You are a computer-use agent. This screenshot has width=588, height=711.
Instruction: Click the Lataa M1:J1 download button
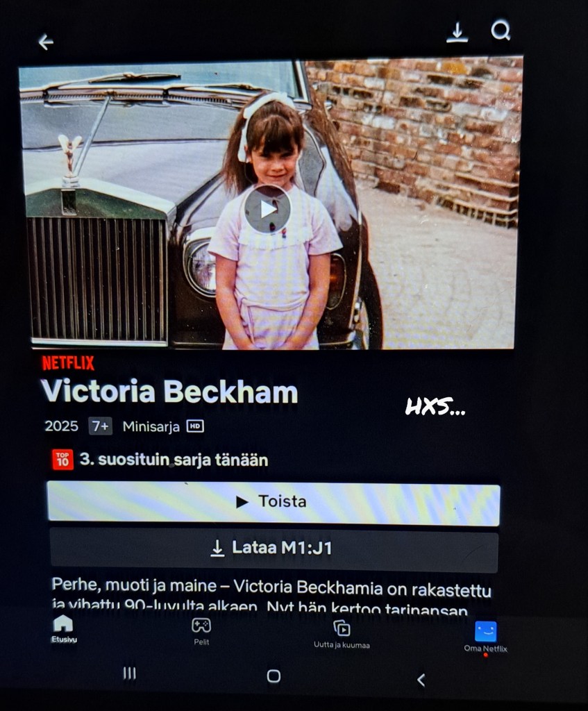coord(274,549)
